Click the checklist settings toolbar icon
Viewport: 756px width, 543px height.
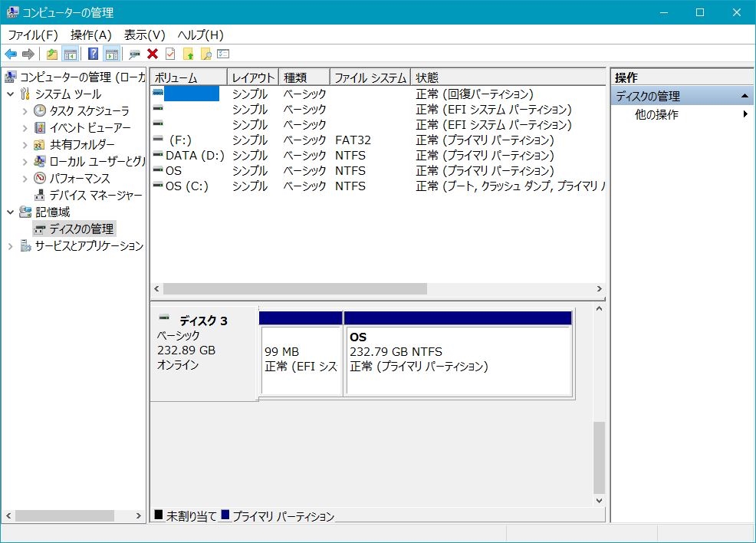click(223, 54)
